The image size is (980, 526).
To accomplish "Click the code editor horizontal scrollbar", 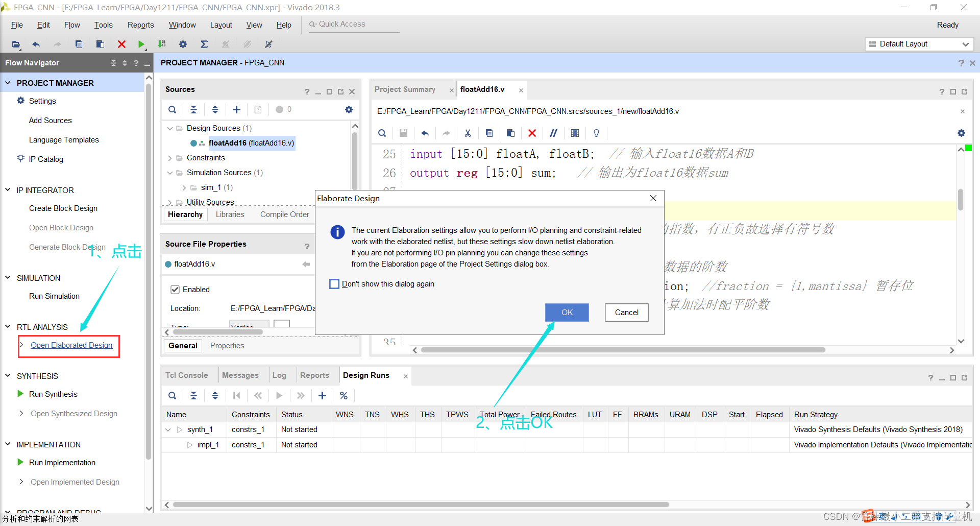I will (x=623, y=350).
